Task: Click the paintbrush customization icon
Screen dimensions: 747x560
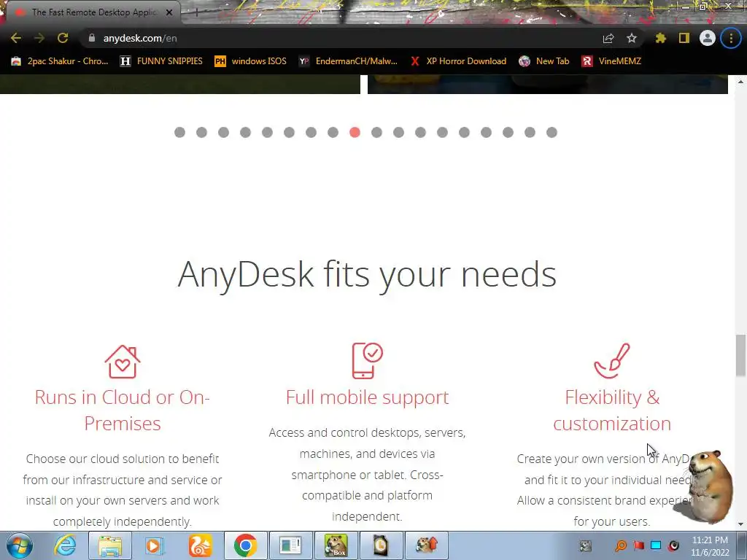Action: click(x=612, y=361)
